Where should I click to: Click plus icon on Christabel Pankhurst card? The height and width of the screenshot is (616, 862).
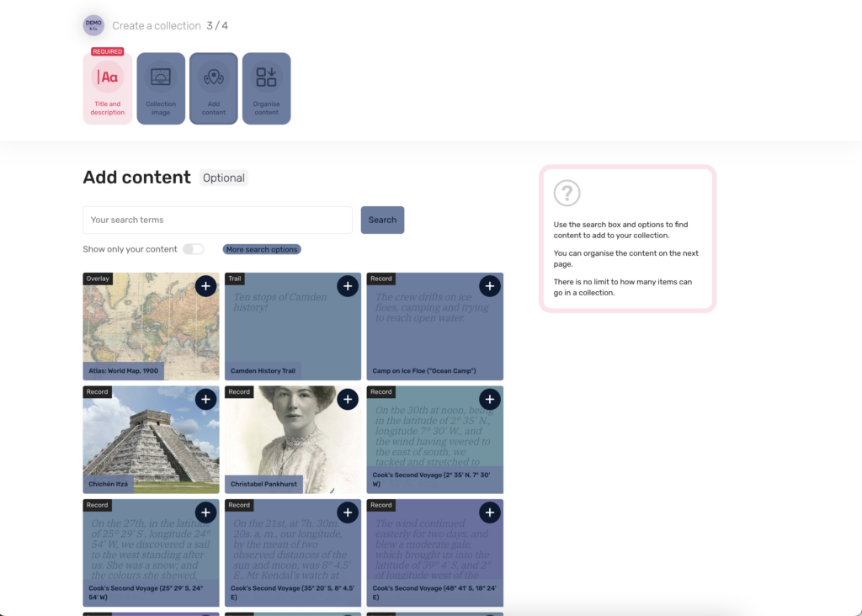348,399
